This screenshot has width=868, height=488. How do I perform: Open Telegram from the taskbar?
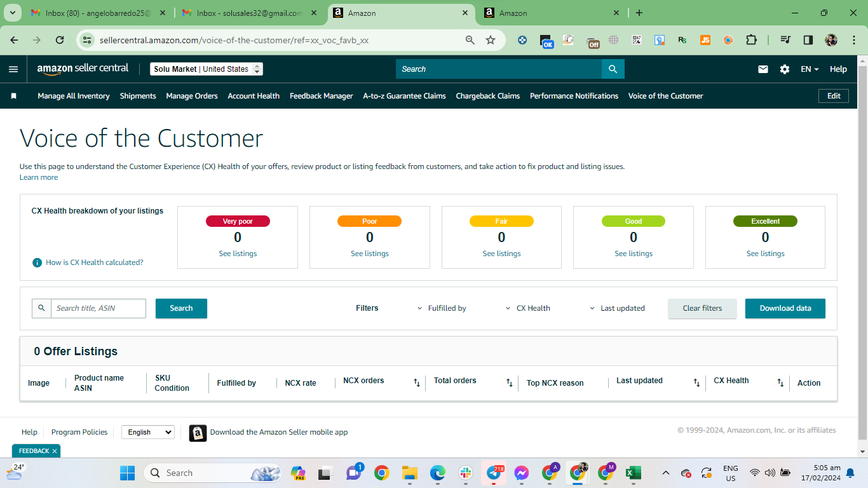(494, 473)
